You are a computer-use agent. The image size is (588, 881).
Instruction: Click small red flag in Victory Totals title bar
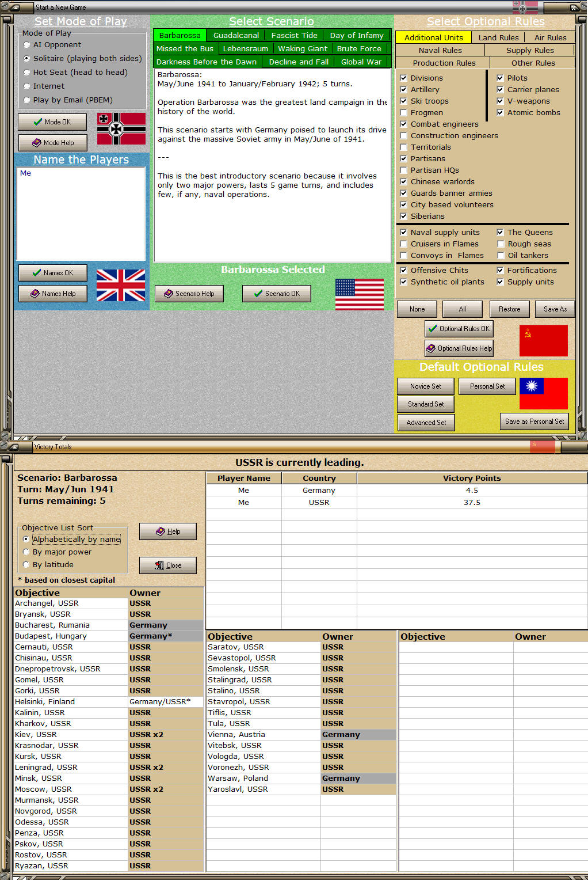pos(542,446)
